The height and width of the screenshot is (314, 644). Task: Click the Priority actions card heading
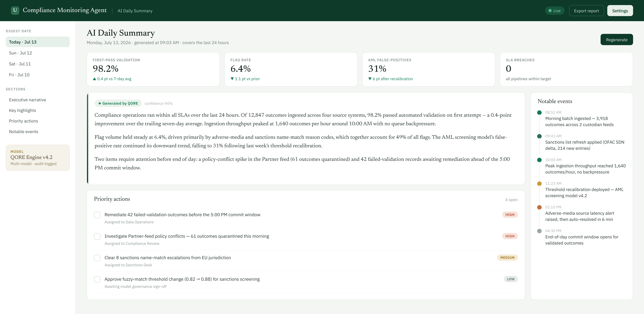click(112, 199)
